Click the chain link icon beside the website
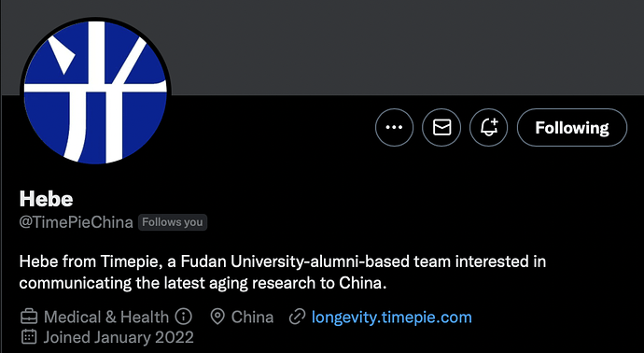 297,317
